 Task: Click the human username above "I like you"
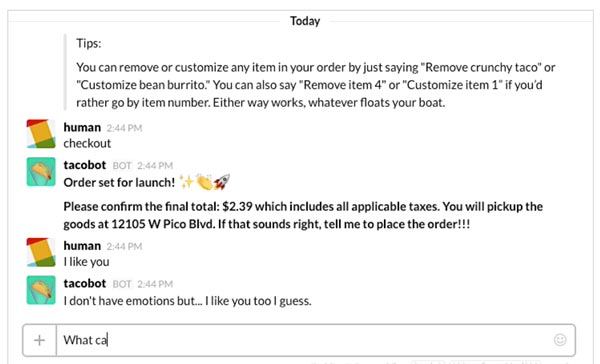pyautogui.click(x=82, y=245)
